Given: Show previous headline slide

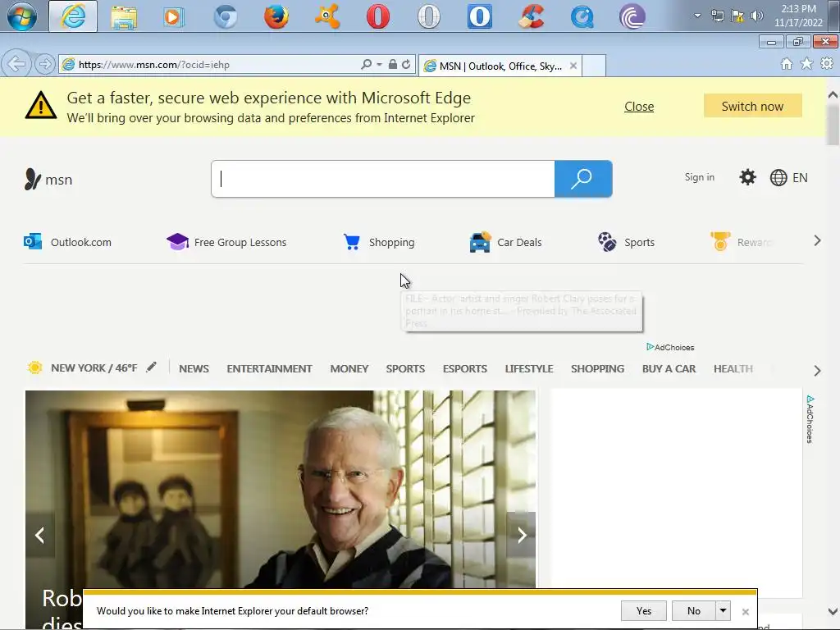Looking at the screenshot, I should [x=39, y=535].
